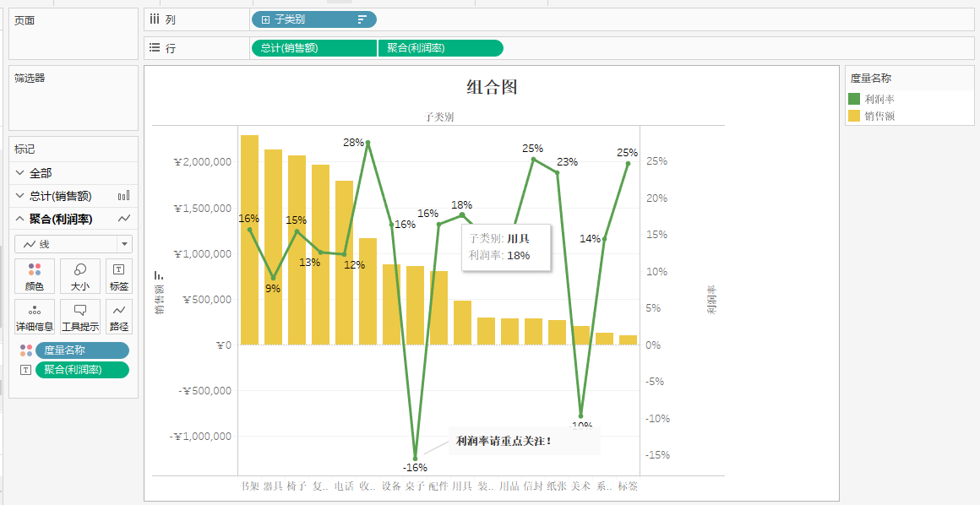Image resolution: width=980 pixels, height=505 pixels.
Task: Select the 聚合(利润率) pill on rows shelf
Action: 441,48
